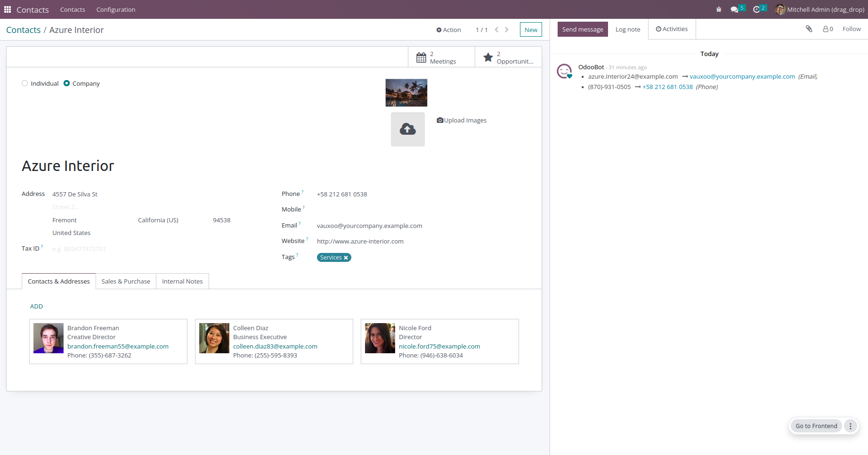The image size is (868, 455).
Task: Select the Individual radio option
Action: coord(25,83)
